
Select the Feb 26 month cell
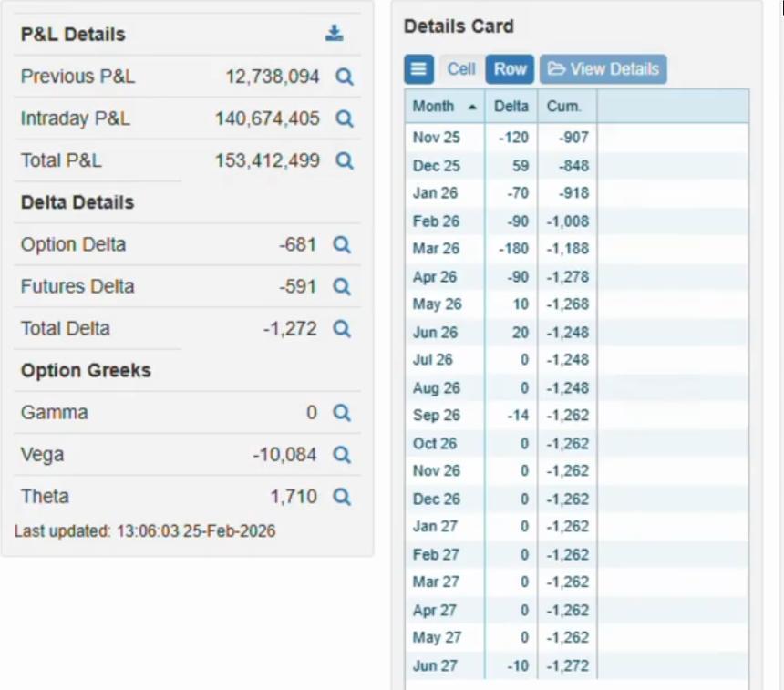tap(445, 221)
